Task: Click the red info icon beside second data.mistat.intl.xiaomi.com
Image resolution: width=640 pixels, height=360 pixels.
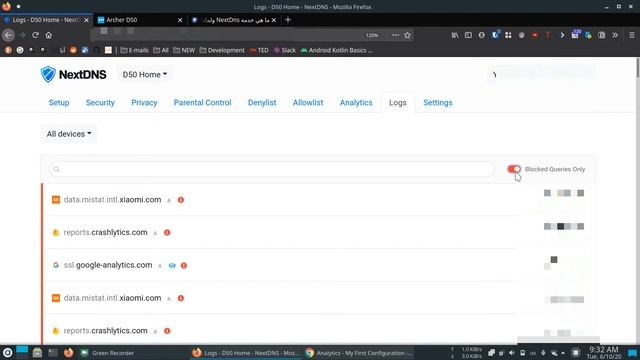Action: [181, 298]
